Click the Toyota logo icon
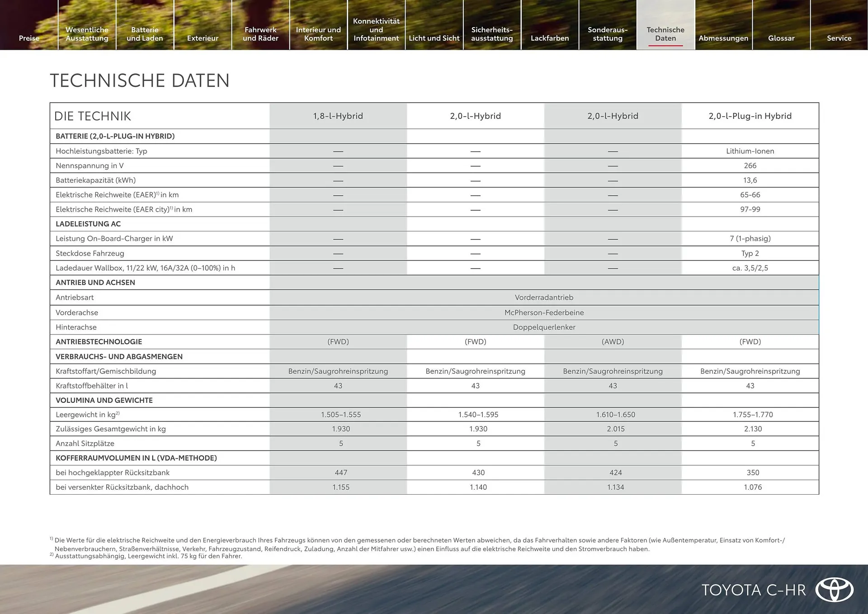The width and height of the screenshot is (868, 614). click(836, 589)
